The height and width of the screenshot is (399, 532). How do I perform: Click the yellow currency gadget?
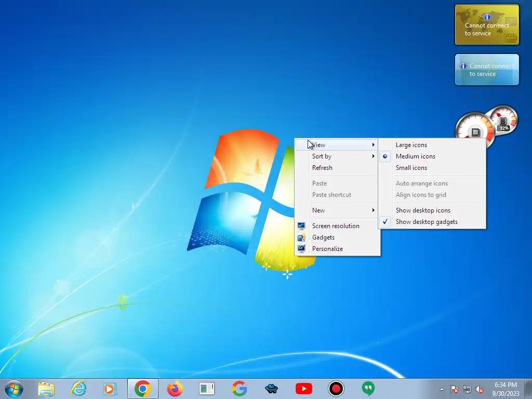click(487, 24)
